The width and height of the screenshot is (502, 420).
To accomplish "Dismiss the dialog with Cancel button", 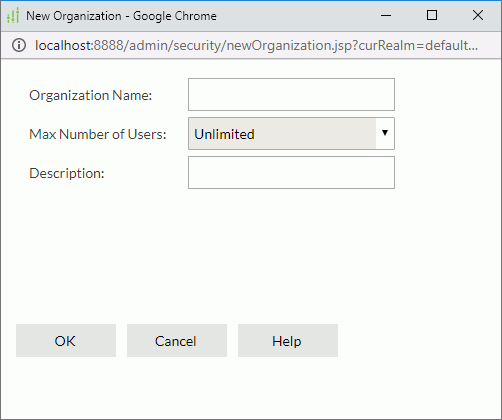I will tap(177, 341).
